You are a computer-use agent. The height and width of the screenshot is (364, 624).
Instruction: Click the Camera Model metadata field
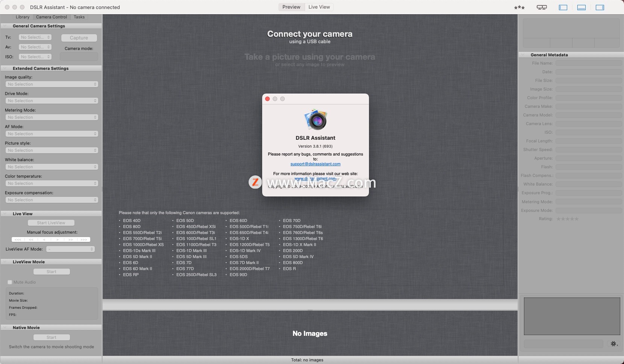pyautogui.click(x=589, y=115)
